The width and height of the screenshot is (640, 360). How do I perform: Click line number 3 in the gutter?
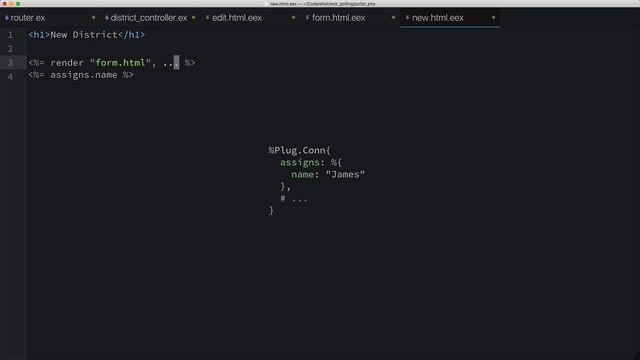point(11,63)
